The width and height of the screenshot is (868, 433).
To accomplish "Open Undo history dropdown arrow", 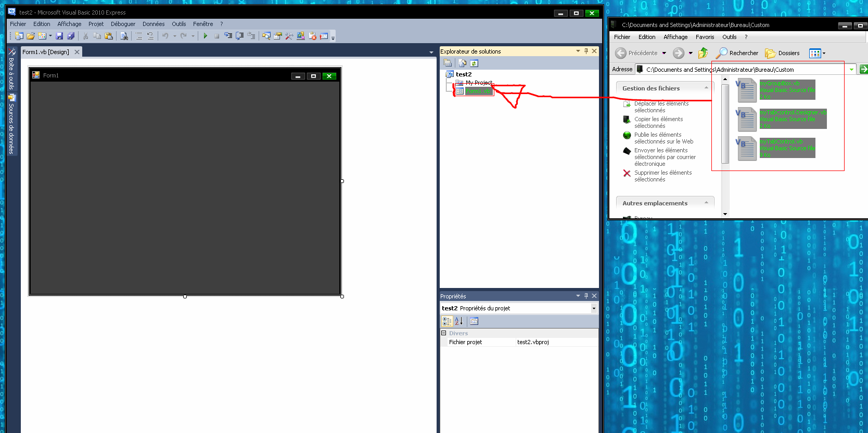I will point(174,36).
